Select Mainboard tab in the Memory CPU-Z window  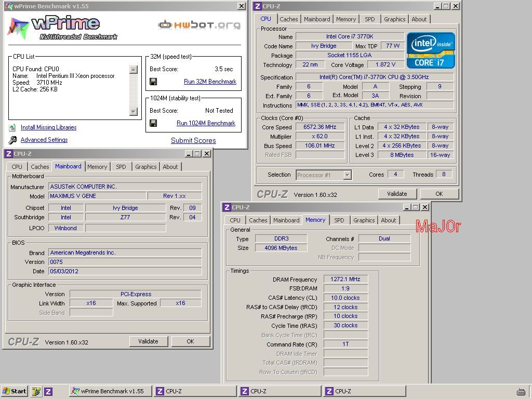286,220
